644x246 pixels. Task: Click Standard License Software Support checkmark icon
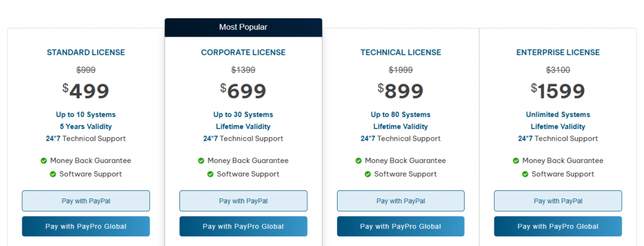tap(53, 174)
